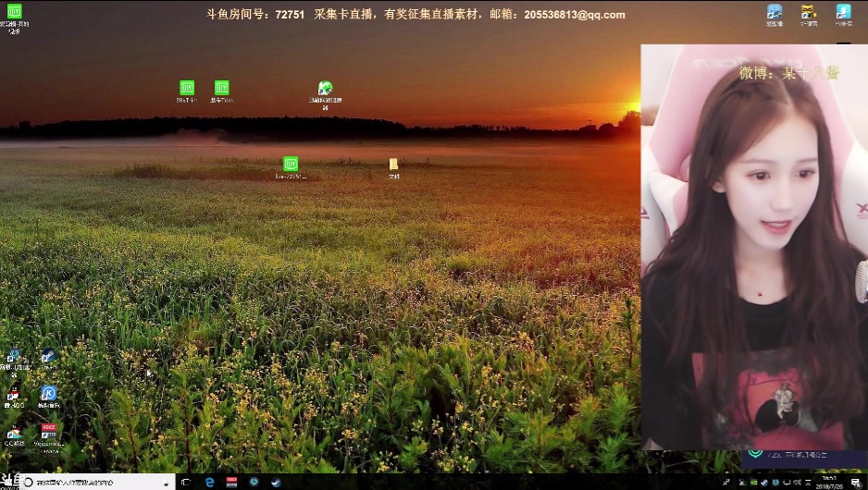Select the Voicemeeter Banana desktop shortcut
This screenshot has width=868, height=490.
pos(49,438)
